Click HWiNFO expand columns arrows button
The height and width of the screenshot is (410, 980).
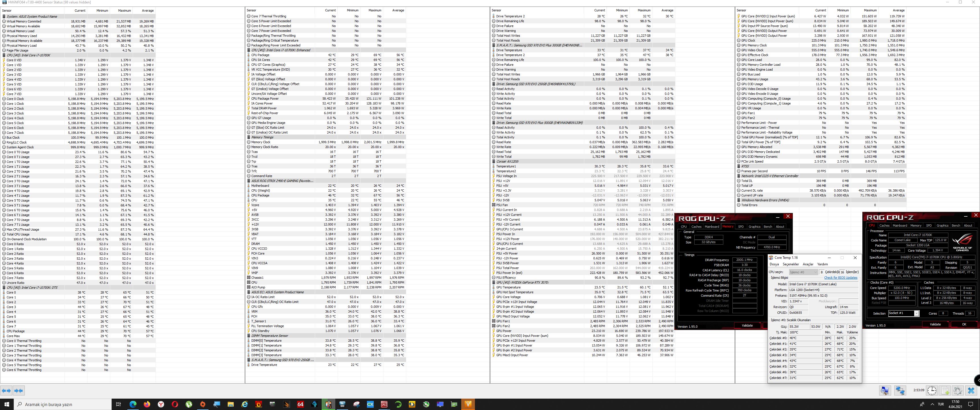point(7,390)
